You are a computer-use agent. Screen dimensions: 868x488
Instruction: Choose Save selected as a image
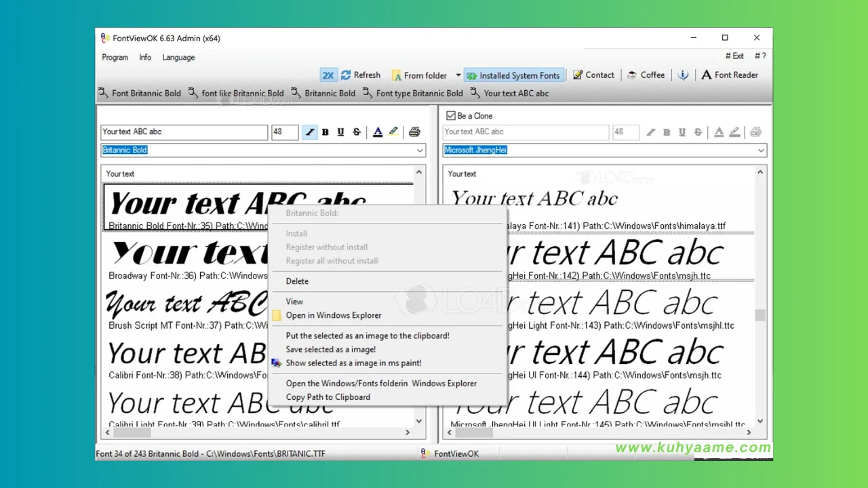(x=388, y=349)
